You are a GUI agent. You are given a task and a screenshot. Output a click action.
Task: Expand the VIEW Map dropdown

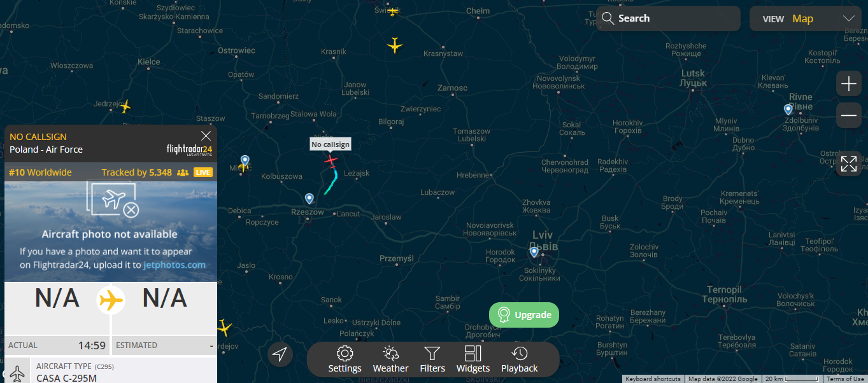tap(806, 18)
